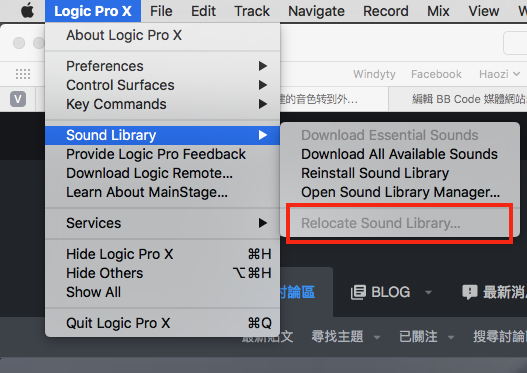
Task: Click Download All Available Sounds
Action: (x=400, y=154)
